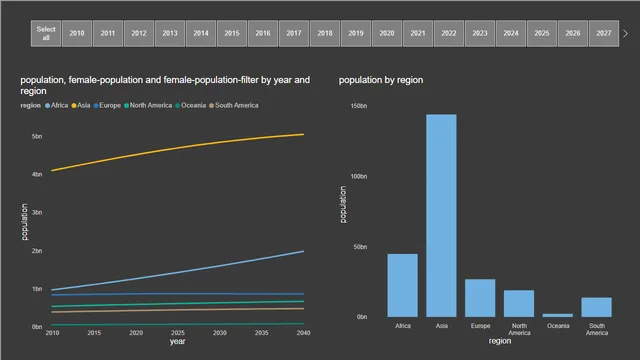Click the 2040 x-axis tick label

(303, 333)
